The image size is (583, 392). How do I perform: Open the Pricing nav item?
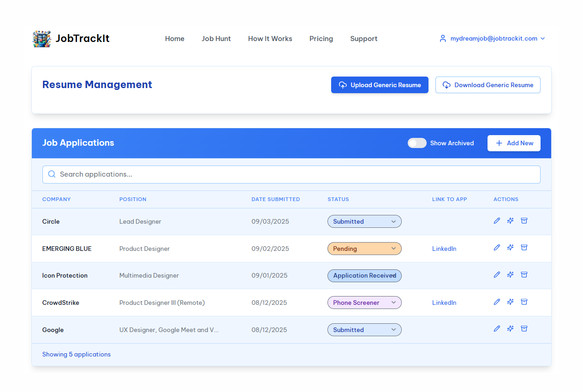(321, 39)
